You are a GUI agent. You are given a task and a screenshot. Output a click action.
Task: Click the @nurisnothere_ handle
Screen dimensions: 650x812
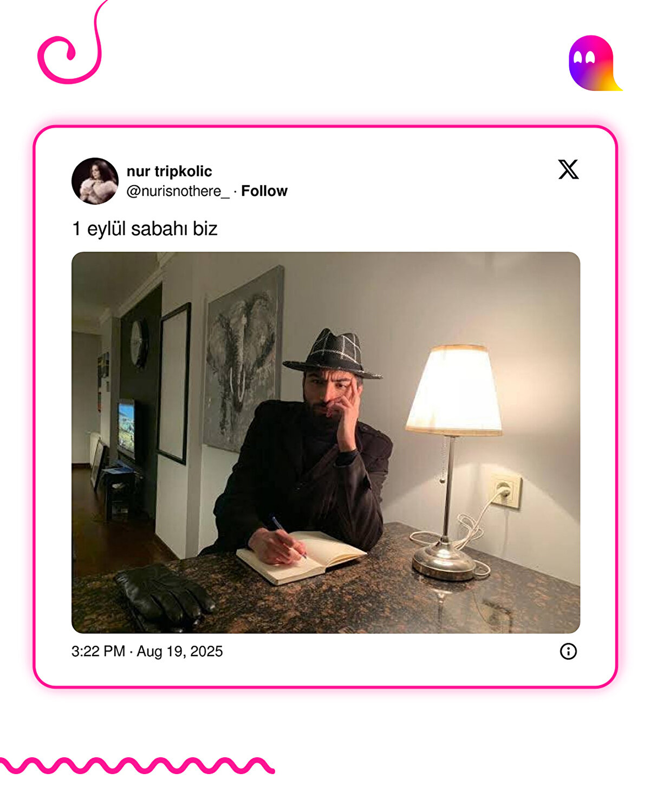(x=178, y=191)
